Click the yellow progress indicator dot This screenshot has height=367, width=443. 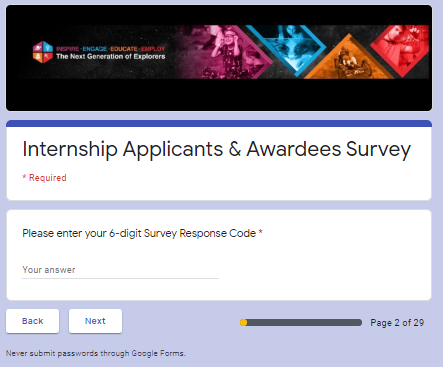pyautogui.click(x=244, y=322)
